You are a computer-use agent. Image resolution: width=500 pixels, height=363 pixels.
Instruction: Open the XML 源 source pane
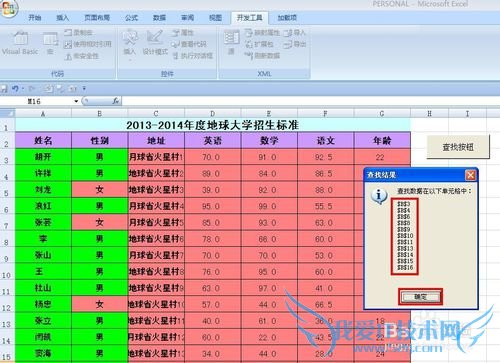point(231,42)
